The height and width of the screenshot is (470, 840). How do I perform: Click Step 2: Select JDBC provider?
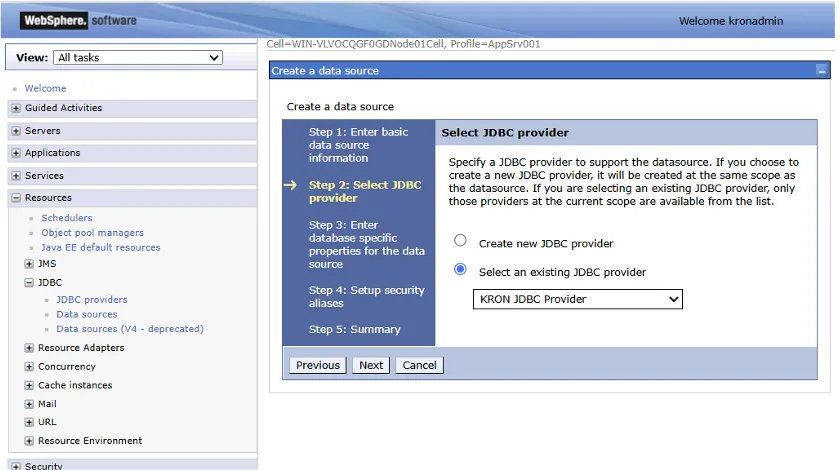[365, 192]
